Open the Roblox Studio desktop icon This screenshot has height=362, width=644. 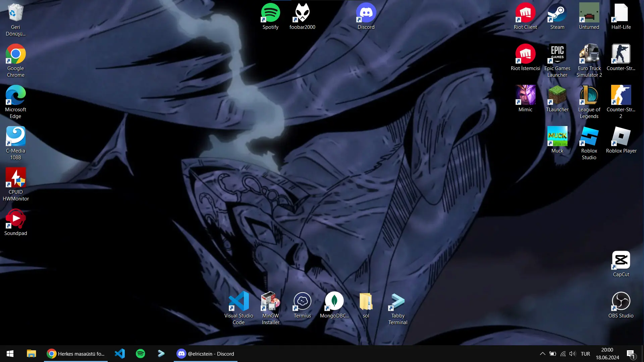(589, 143)
